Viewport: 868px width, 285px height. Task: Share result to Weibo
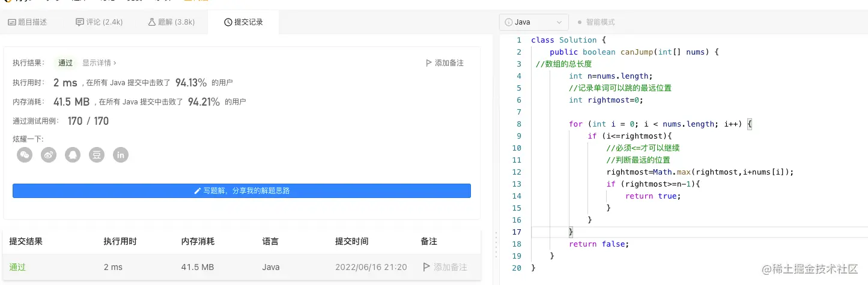pos(49,155)
